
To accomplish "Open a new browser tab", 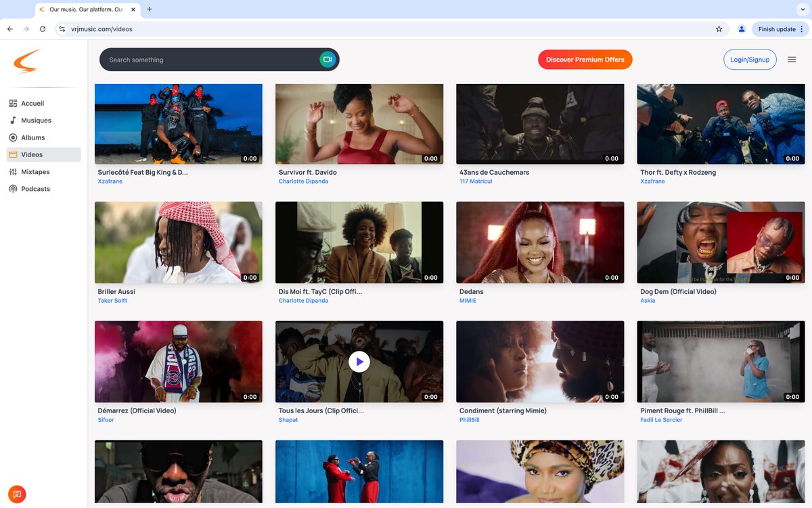I will (x=150, y=9).
